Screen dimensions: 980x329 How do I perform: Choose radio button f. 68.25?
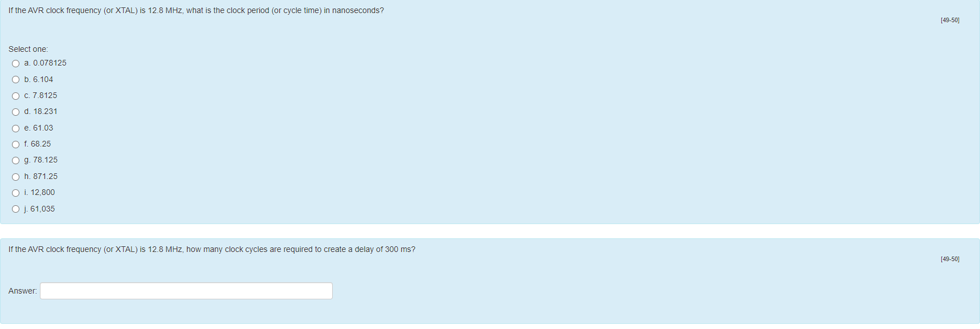[x=16, y=144]
